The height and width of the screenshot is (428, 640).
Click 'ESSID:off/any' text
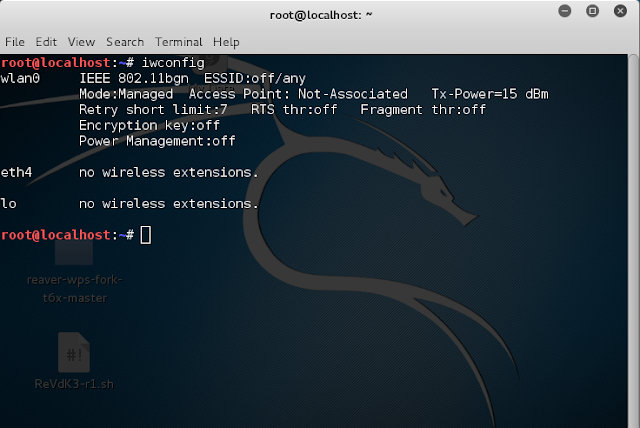tap(255, 78)
